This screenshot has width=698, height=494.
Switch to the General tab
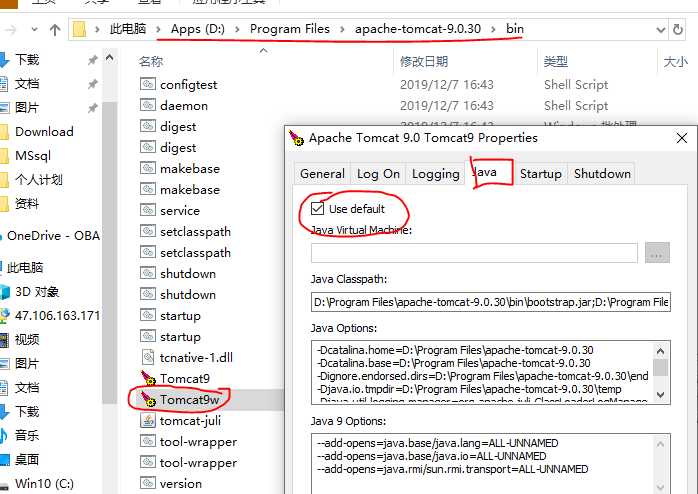(x=322, y=174)
